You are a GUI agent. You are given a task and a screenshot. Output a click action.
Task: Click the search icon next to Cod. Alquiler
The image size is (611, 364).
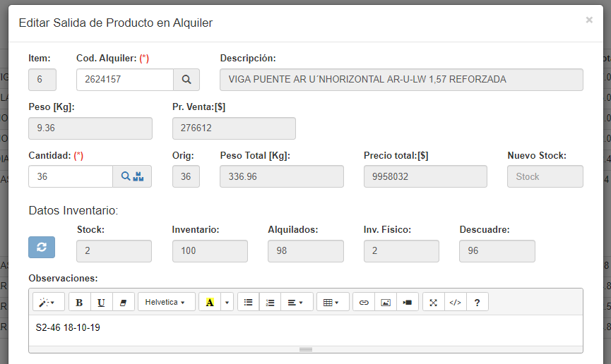tap(186, 80)
